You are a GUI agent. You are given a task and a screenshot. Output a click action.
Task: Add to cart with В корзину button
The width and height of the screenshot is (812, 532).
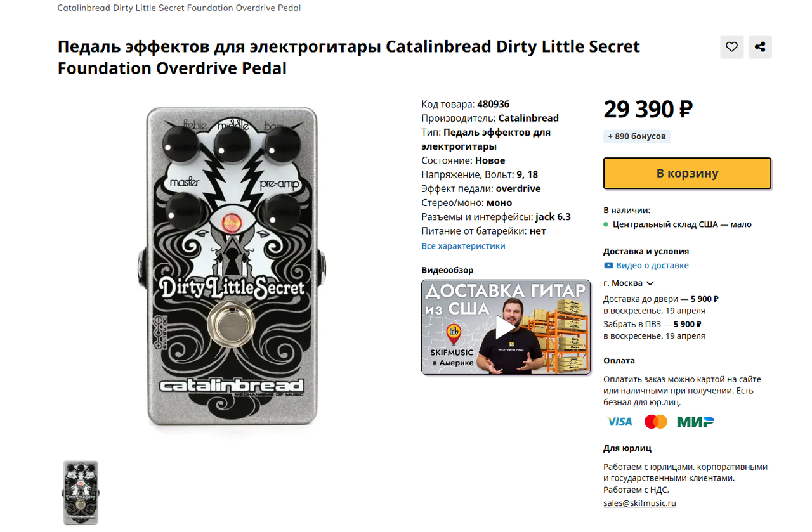point(687,173)
